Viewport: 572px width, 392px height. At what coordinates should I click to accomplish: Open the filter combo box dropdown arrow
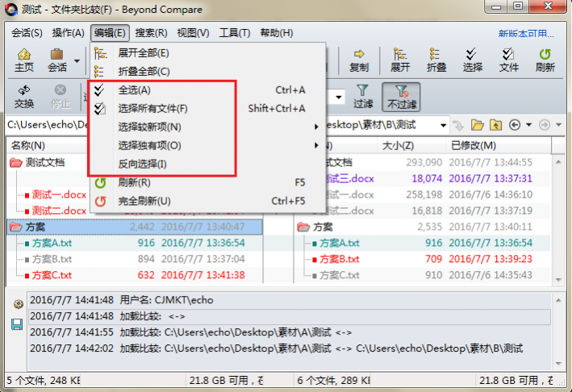(x=339, y=98)
